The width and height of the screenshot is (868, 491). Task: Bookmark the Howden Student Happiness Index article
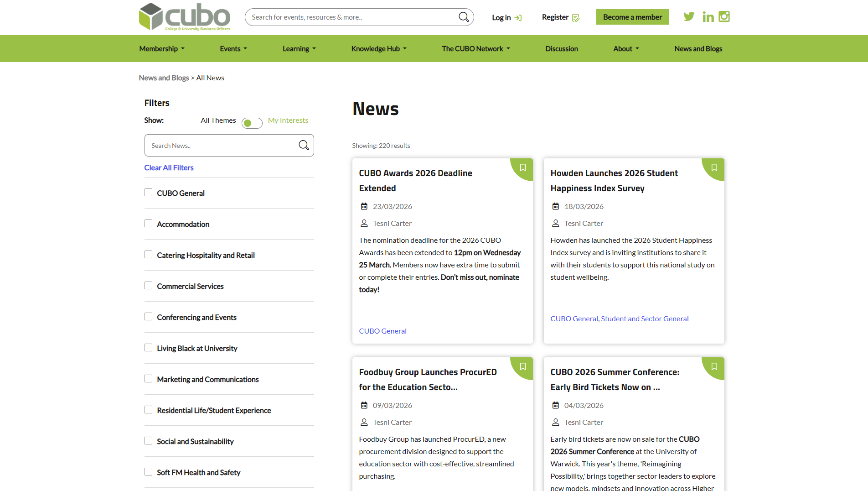(714, 167)
